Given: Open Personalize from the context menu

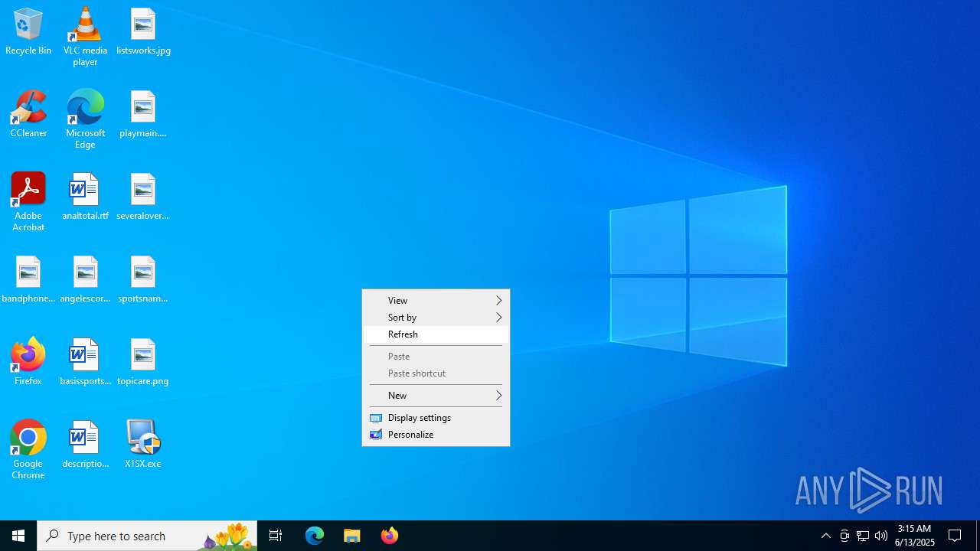Looking at the screenshot, I should [x=436, y=435].
